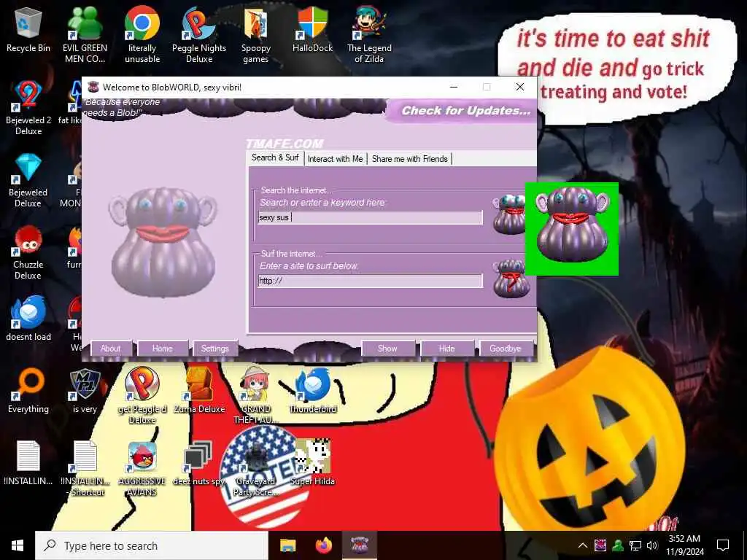Focus the search keyword field containing 'sexy sus'
This screenshot has width=747, height=560.
coord(370,217)
